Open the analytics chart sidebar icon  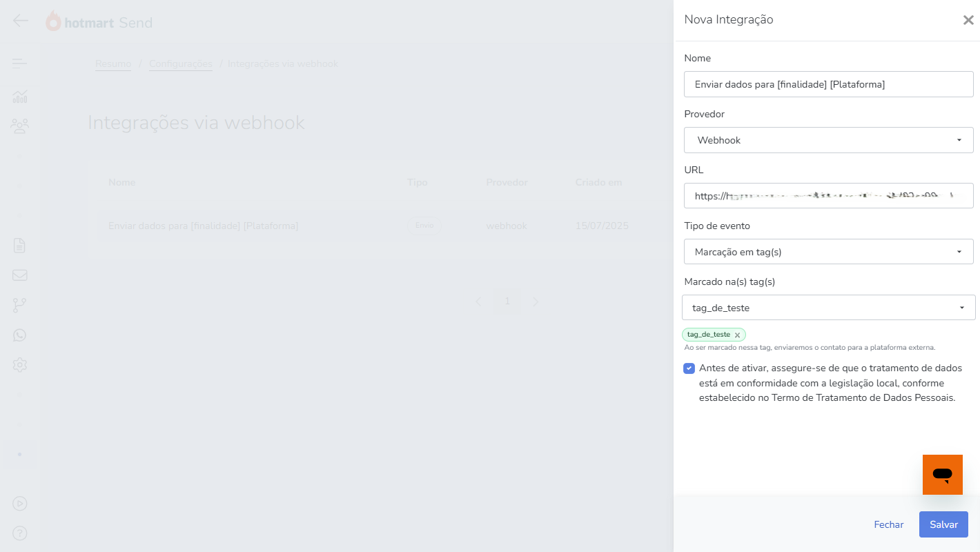[x=20, y=97]
